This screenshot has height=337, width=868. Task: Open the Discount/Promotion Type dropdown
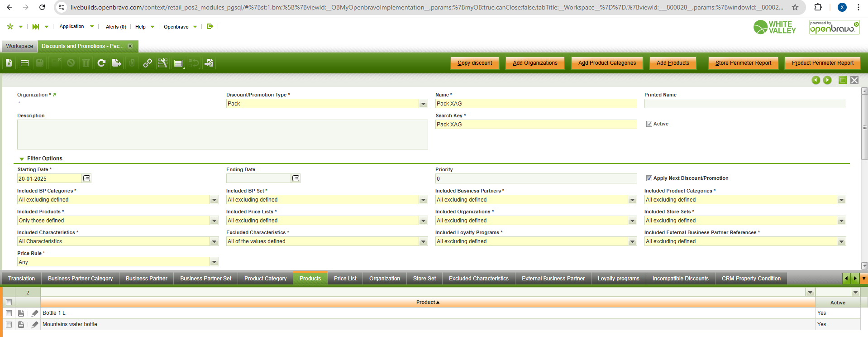423,104
